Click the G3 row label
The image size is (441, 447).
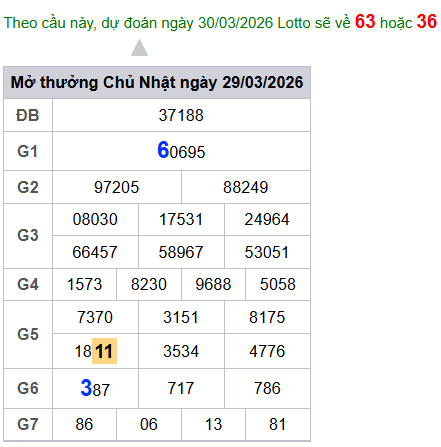click(28, 235)
